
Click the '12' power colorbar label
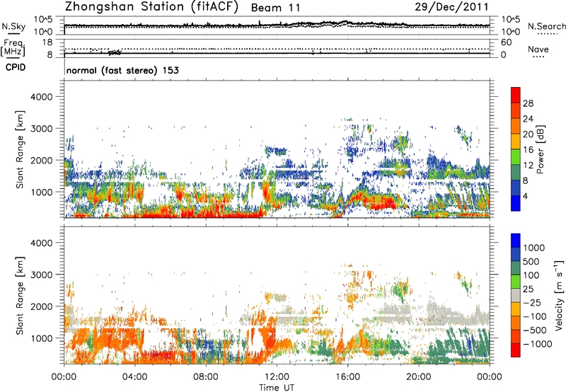tap(528, 166)
